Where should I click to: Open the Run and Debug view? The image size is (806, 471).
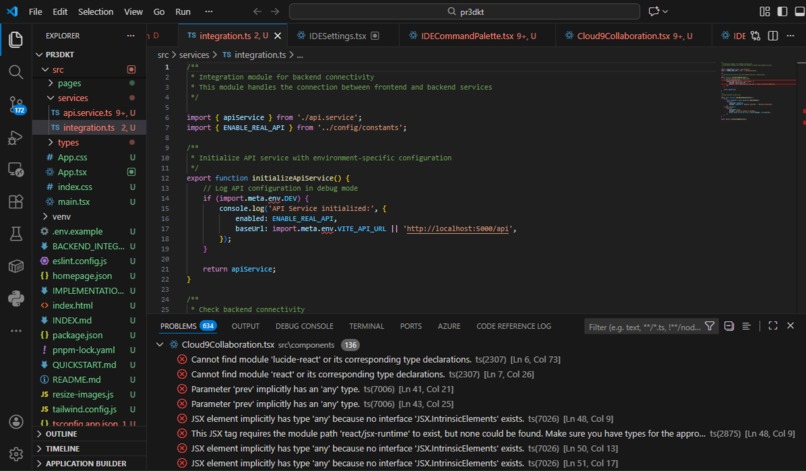pos(15,138)
